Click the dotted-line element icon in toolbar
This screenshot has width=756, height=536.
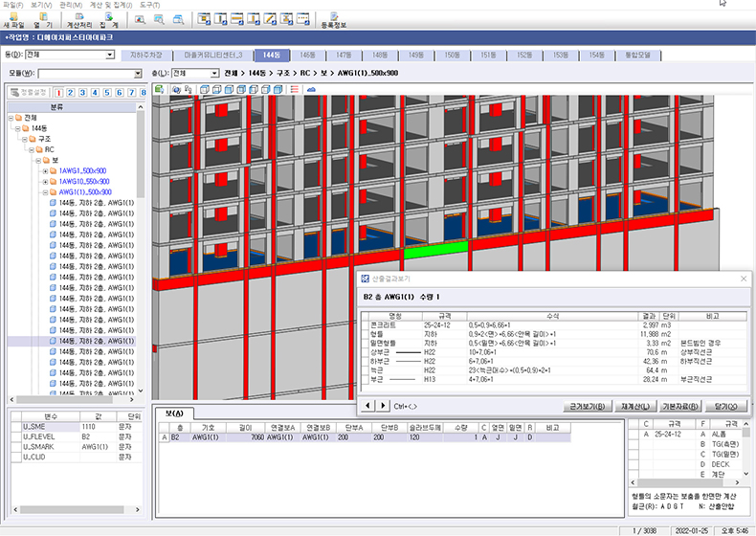tap(302, 19)
